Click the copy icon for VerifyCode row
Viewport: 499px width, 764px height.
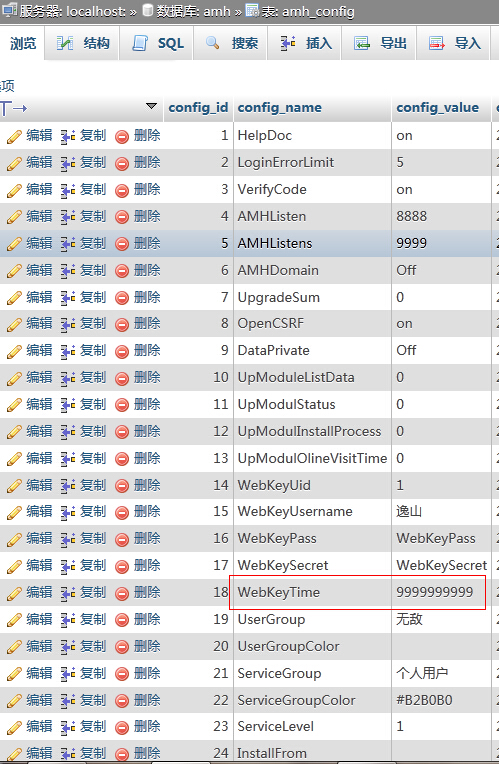68,191
